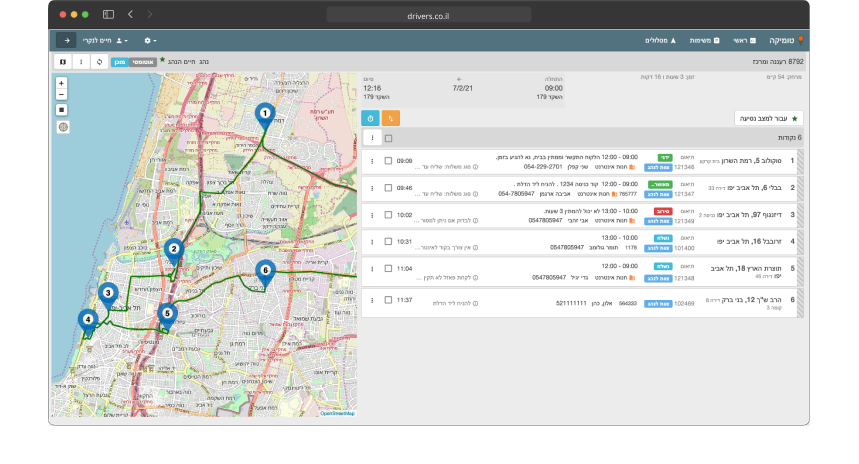Select map pin number 2
The image size is (859, 464).
[x=174, y=251]
